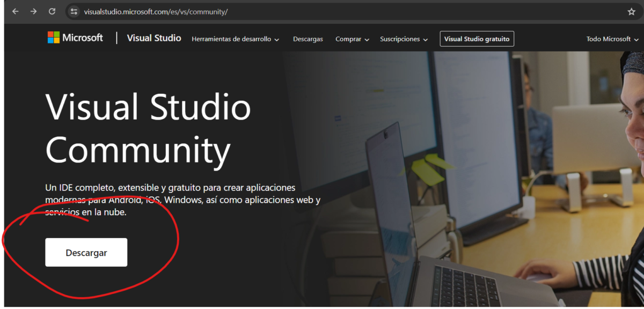The image size is (644, 309).
Task: Open the Comprar dropdown menu
Action: pyautogui.click(x=352, y=39)
